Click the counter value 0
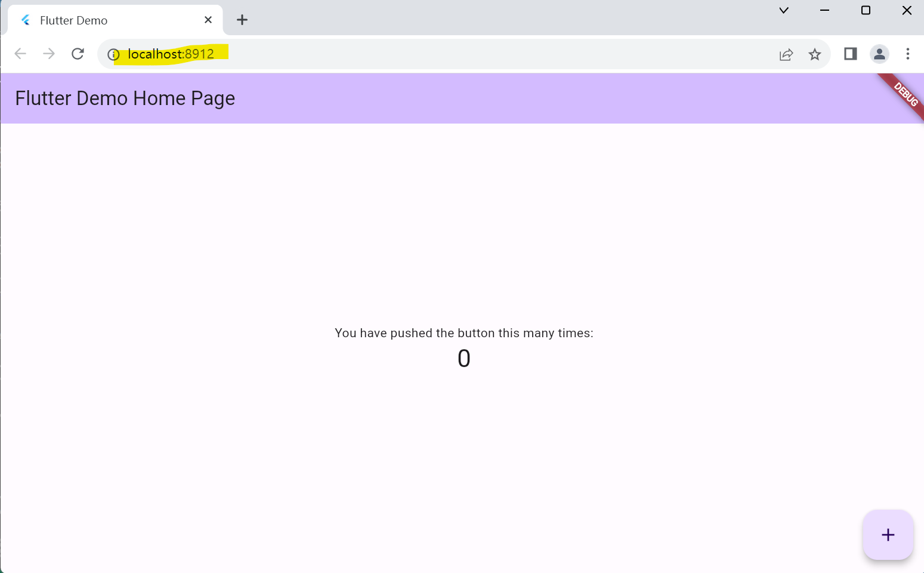Image resolution: width=924 pixels, height=573 pixels. [464, 359]
